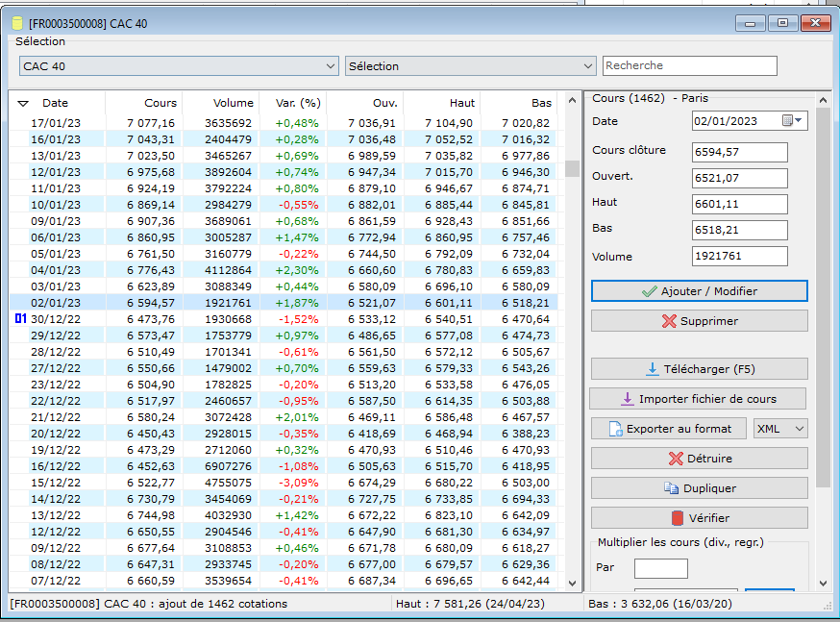Expand the CAC 40 selection dropdown
Image resolution: width=840 pixels, height=622 pixels.
(331, 66)
